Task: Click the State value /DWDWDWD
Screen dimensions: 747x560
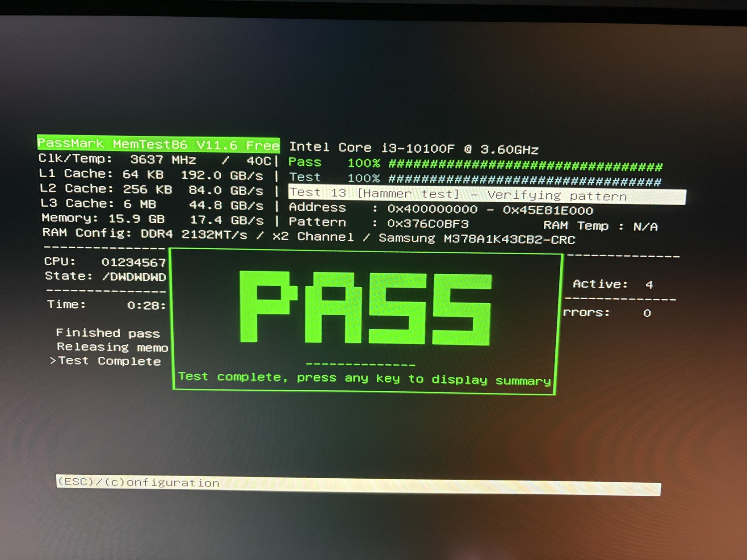Action: click(x=134, y=277)
